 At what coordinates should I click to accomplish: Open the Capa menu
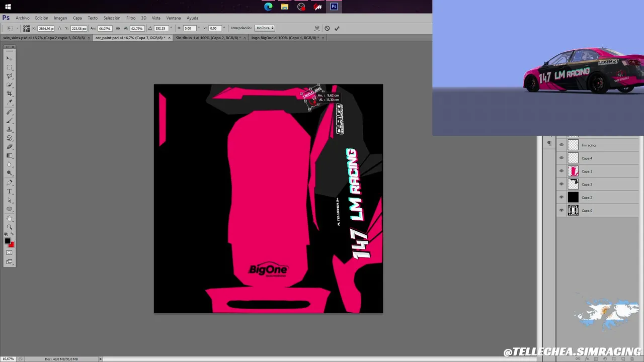point(77,18)
